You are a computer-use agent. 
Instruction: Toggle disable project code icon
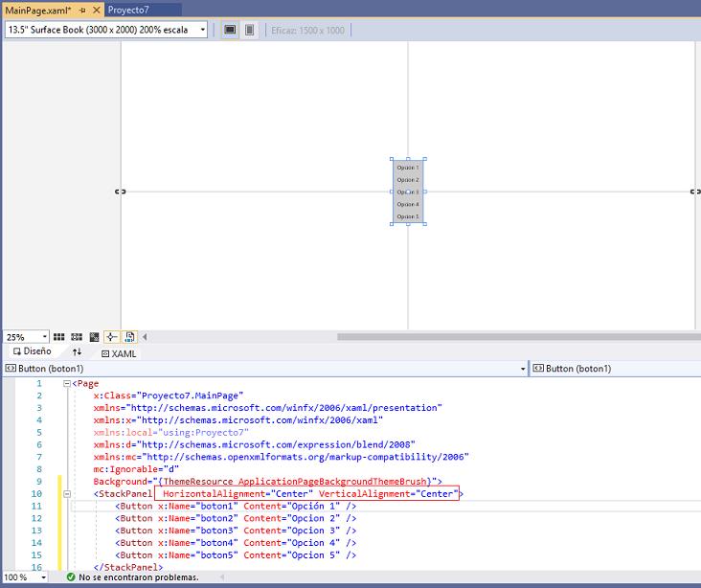[x=129, y=337]
